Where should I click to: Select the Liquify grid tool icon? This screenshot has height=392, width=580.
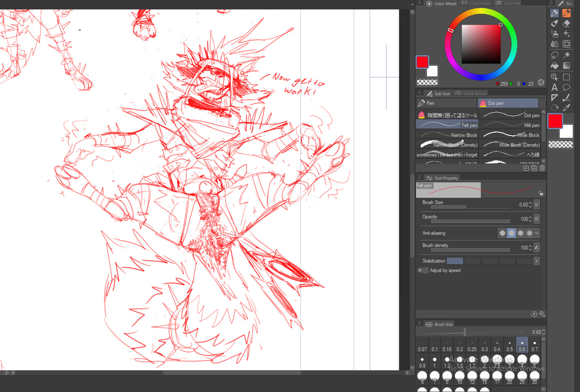(566, 44)
